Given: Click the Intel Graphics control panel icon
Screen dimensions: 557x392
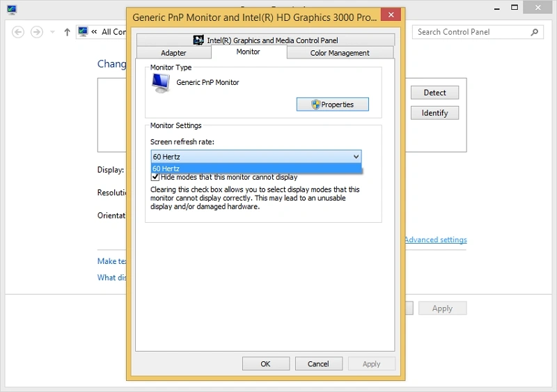Looking at the screenshot, I should [x=198, y=40].
